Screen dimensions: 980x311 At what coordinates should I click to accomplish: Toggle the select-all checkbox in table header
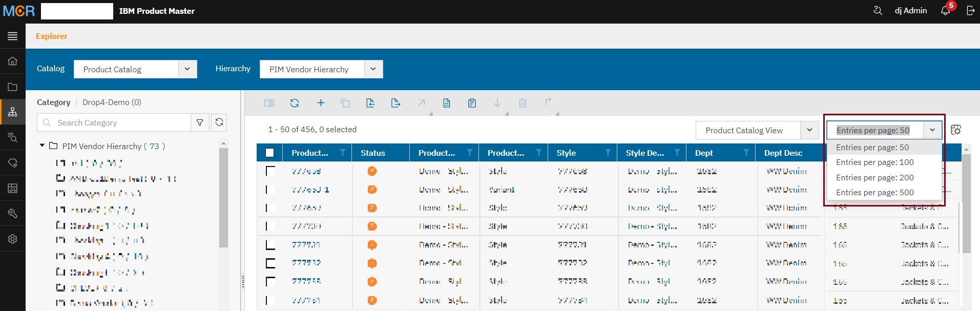(x=270, y=153)
